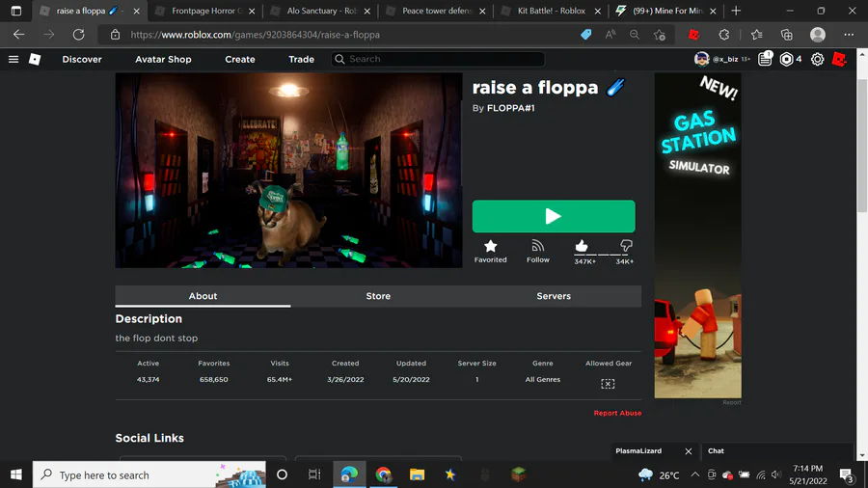Like the game with thumbs up
Viewport: 868px width, 488px height.
[582, 246]
